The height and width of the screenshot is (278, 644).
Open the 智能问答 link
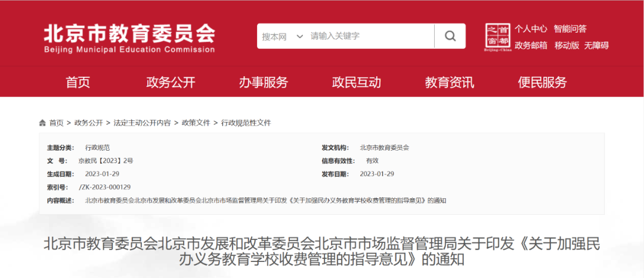(x=570, y=29)
